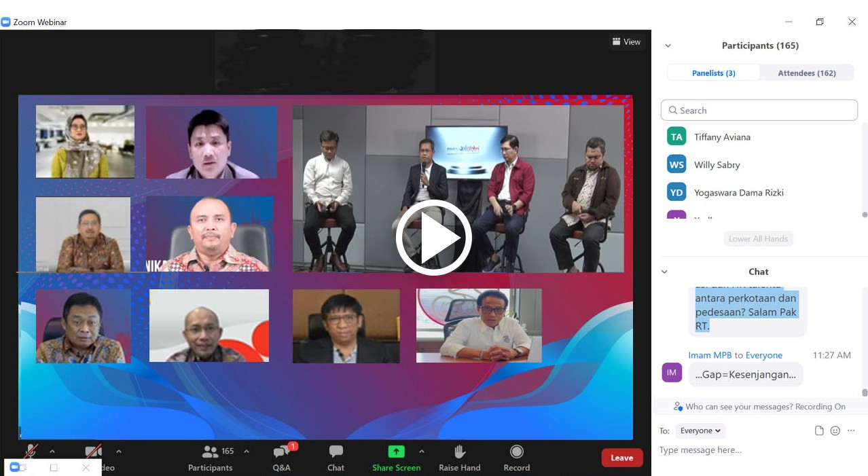Switch to the Attendees (162) tab

806,73
